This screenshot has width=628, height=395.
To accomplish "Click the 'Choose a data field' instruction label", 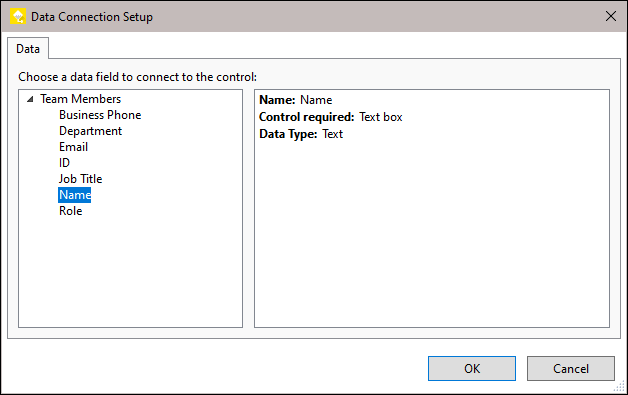I will [x=137, y=77].
